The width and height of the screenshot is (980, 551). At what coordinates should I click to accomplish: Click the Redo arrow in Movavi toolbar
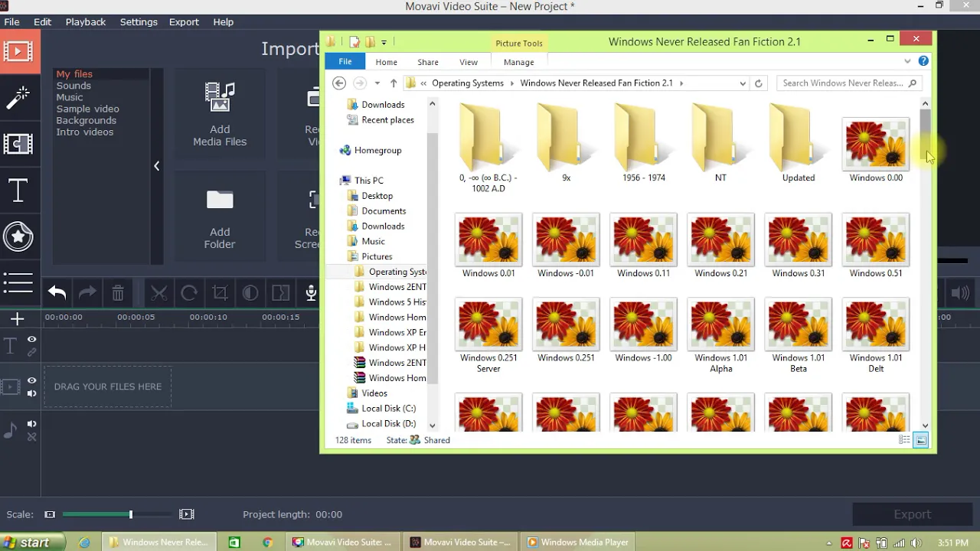click(x=87, y=292)
